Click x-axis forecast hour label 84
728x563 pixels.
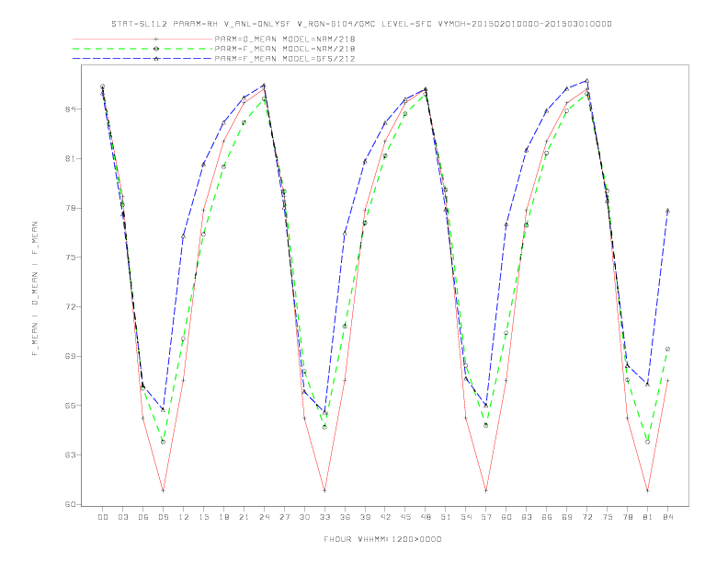668,517
